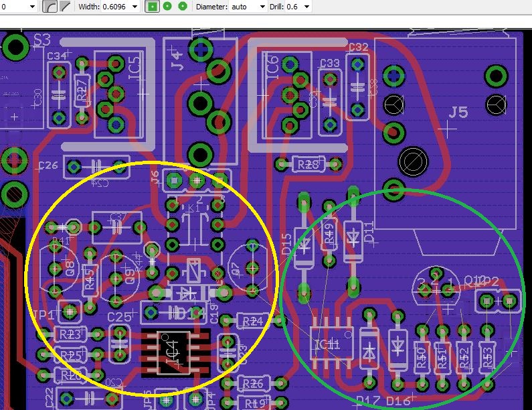Image resolution: width=532 pixels, height=410 pixels.
Task: Select resistor R26 on the board
Action: click(254, 383)
